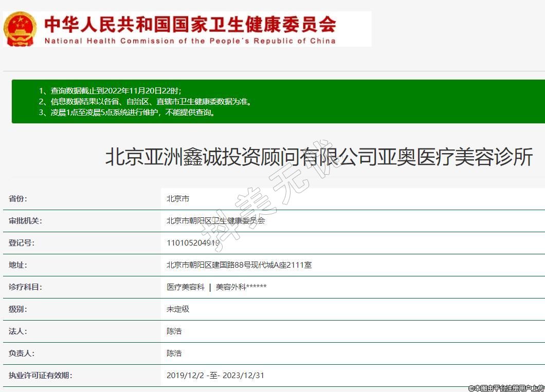
Task: Click the '地址' field label
Action: (x=18, y=265)
